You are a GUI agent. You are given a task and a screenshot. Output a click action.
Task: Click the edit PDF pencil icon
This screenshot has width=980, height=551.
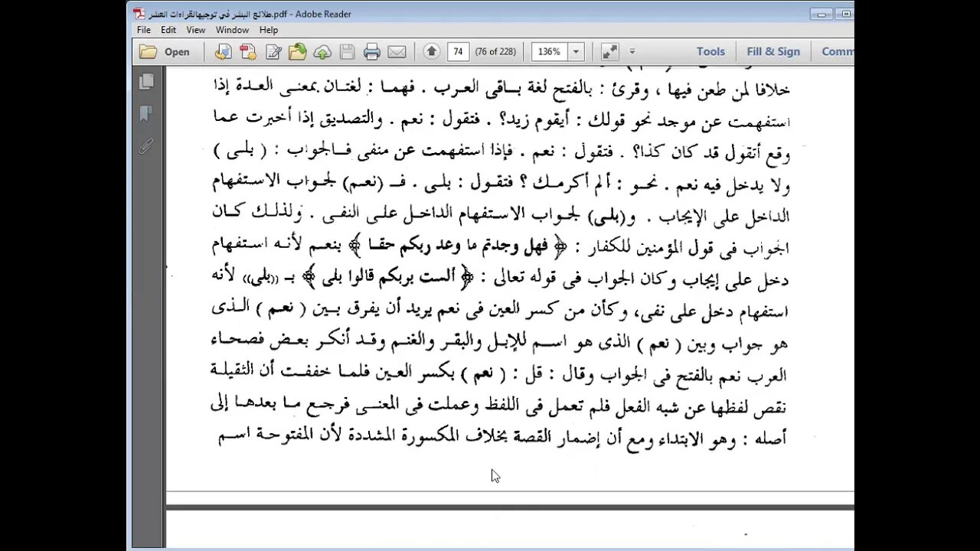(273, 52)
